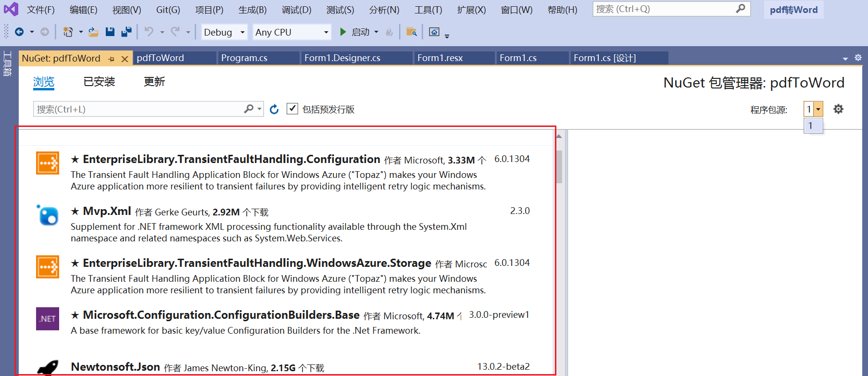868x376 pixels.
Task: Open the 项目(P) menu
Action: tap(209, 10)
